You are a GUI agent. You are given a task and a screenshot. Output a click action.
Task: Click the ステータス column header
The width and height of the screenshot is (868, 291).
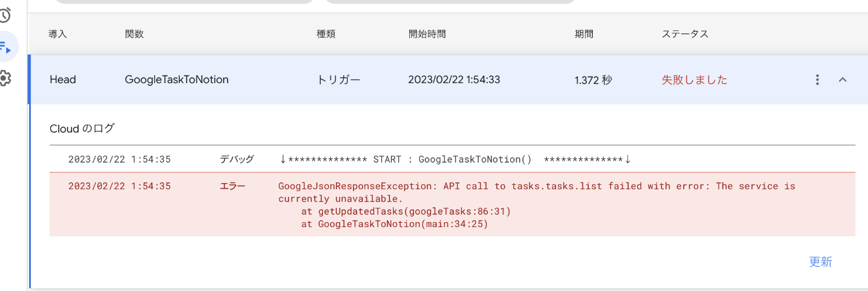click(x=685, y=34)
